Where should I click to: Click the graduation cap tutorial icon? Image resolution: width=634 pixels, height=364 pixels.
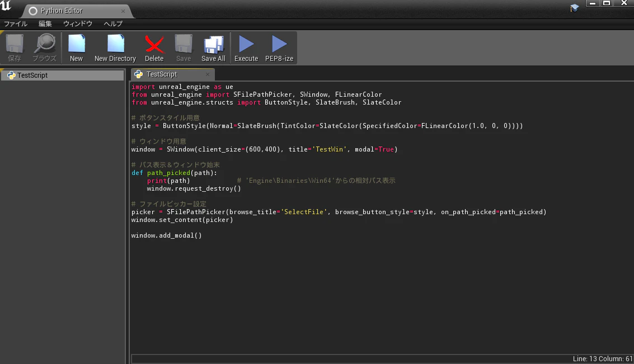coord(574,8)
